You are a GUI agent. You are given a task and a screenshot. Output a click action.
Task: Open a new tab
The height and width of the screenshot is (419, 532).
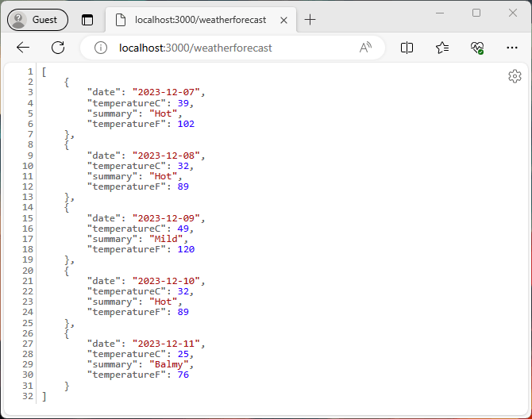click(x=310, y=20)
